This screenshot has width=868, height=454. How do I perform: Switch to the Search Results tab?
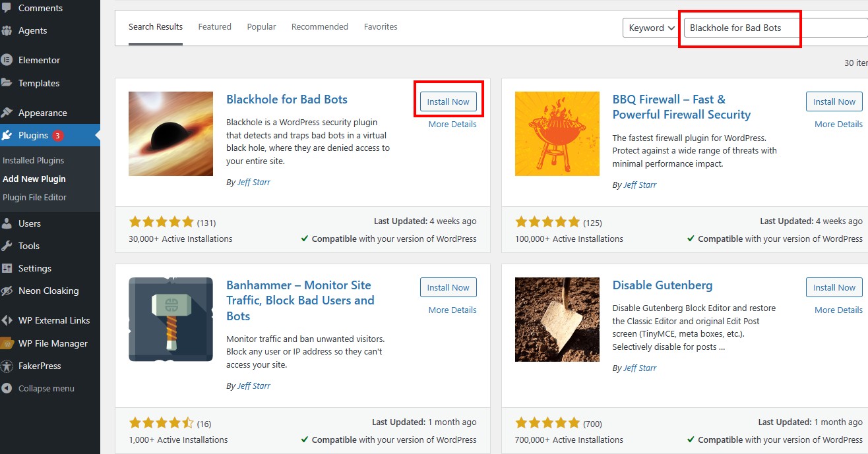pyautogui.click(x=156, y=27)
